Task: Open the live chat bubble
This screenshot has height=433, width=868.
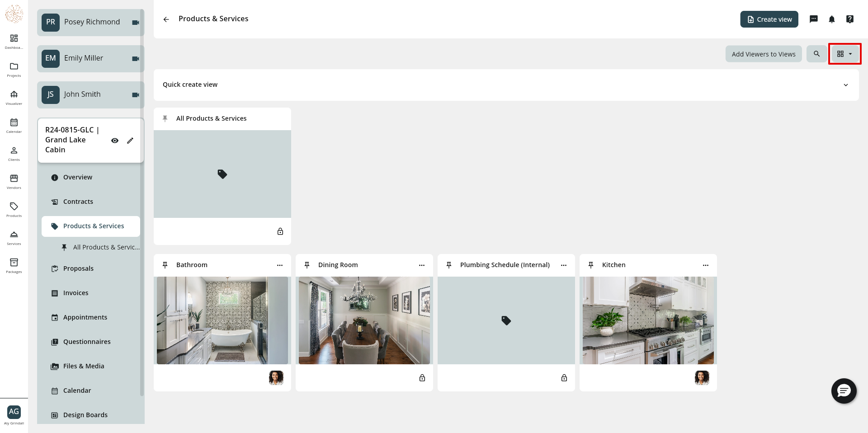Action: [x=844, y=391]
